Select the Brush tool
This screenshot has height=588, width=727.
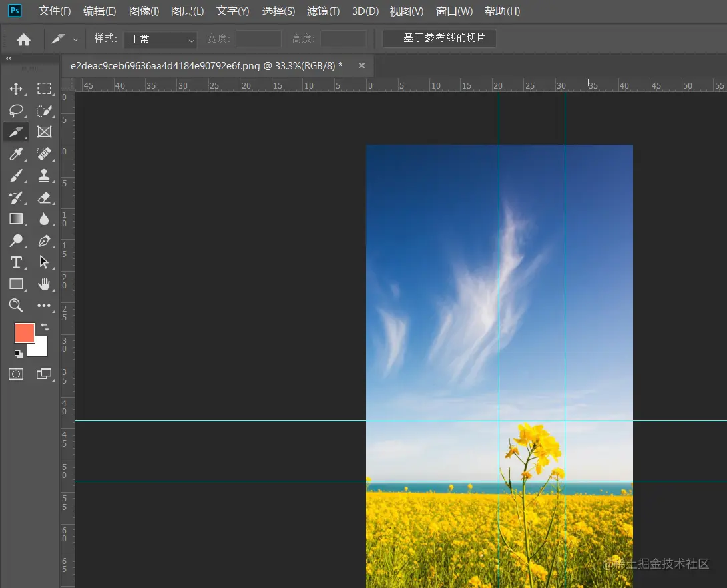point(16,176)
